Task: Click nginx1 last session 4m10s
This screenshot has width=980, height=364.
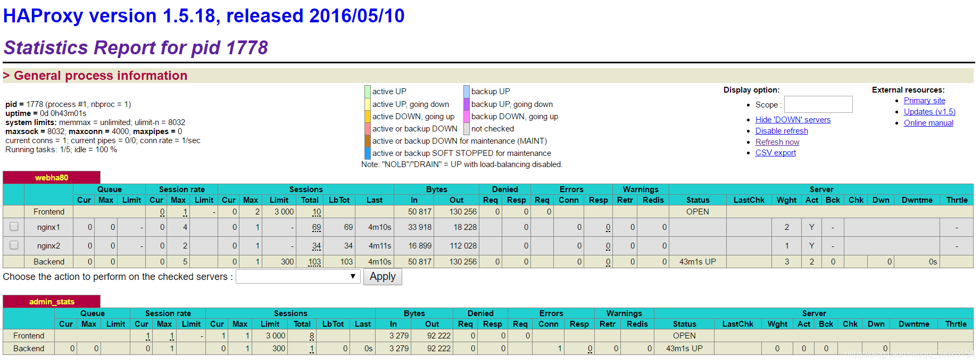Action: [379, 227]
